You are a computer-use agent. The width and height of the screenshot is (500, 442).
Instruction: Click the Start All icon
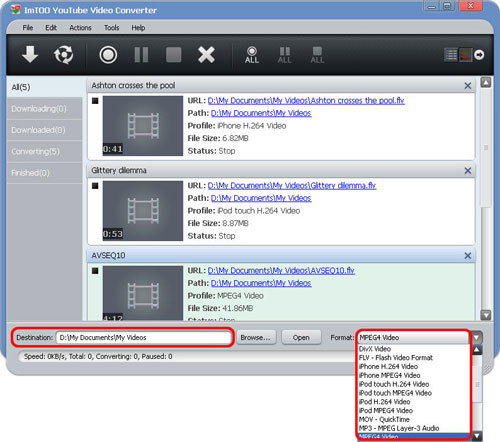point(252,55)
